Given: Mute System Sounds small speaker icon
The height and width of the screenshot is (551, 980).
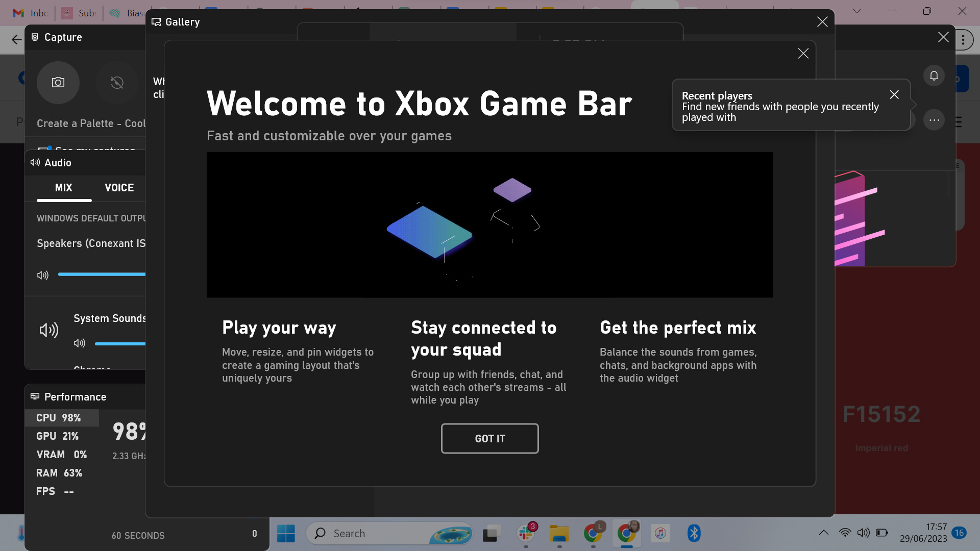Looking at the screenshot, I should 79,343.
